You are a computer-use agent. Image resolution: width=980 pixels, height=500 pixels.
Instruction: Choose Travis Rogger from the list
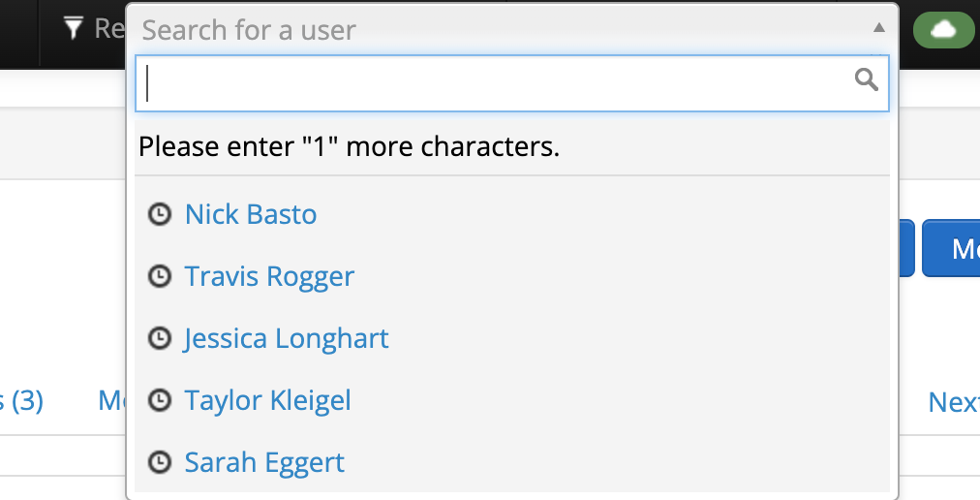click(x=269, y=276)
